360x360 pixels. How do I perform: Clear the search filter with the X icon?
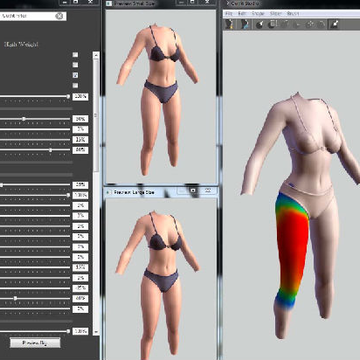pyautogui.click(x=59, y=16)
